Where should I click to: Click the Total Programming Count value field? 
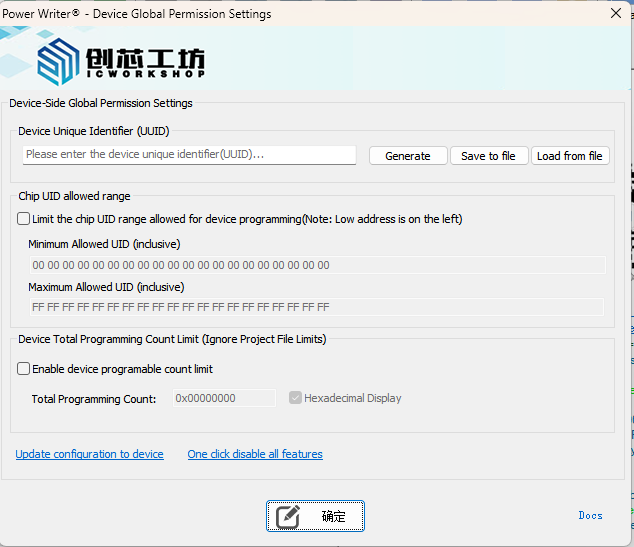224,398
